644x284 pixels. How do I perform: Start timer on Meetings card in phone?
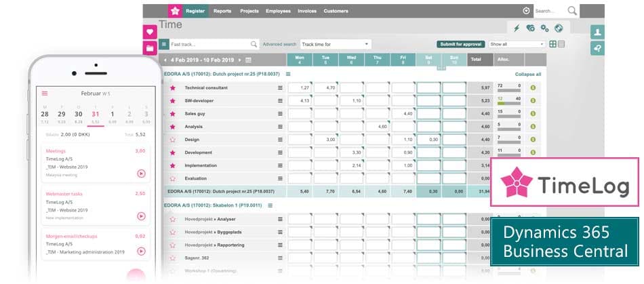[141, 174]
